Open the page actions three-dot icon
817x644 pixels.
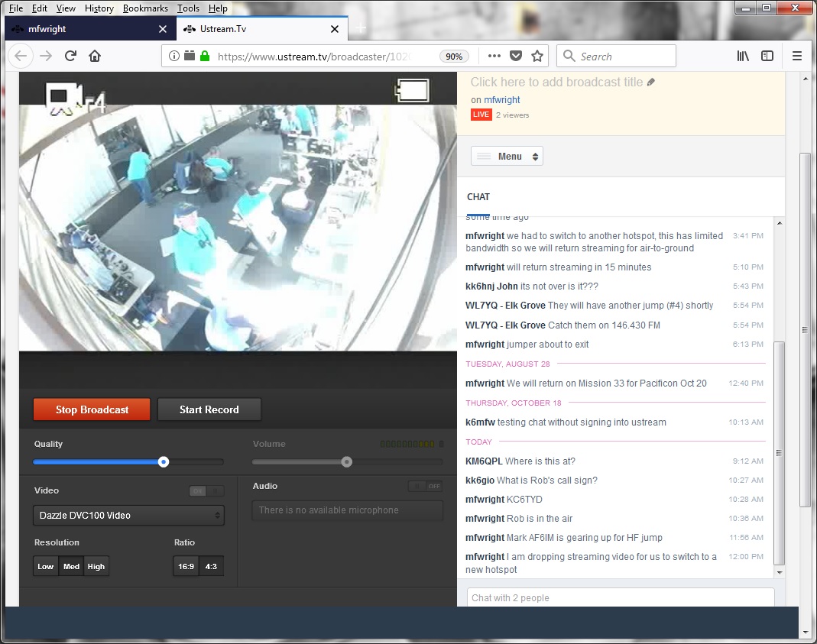coord(494,56)
